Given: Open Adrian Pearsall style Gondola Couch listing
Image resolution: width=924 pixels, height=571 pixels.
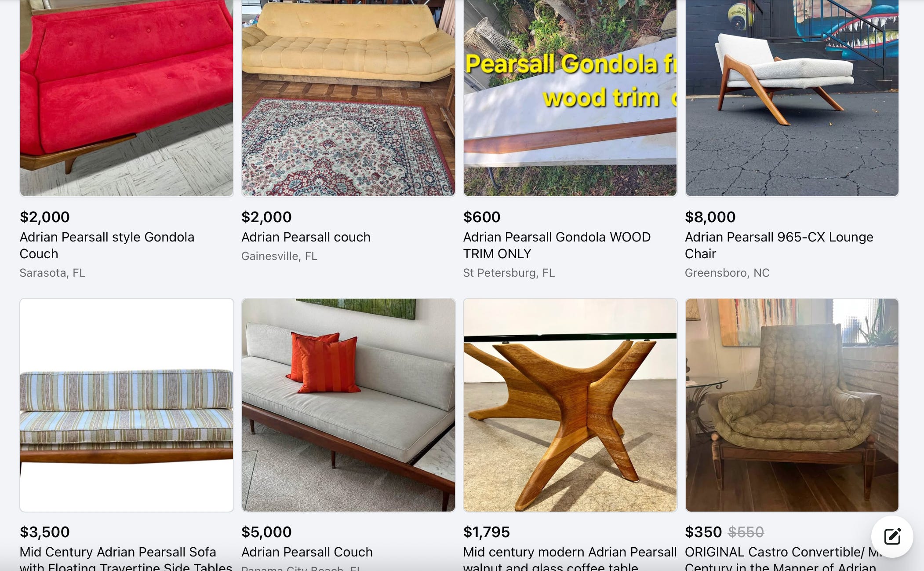Looking at the screenshot, I should (x=107, y=245).
